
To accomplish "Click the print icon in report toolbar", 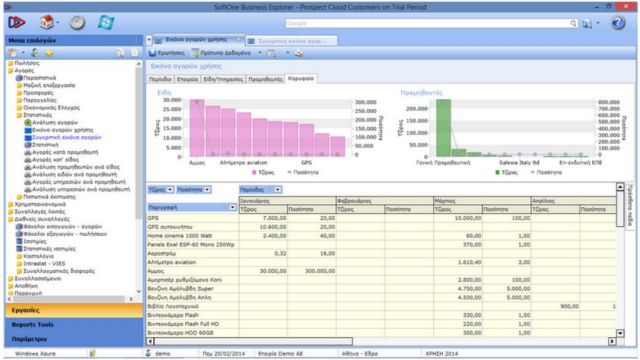I will click(299, 53).
